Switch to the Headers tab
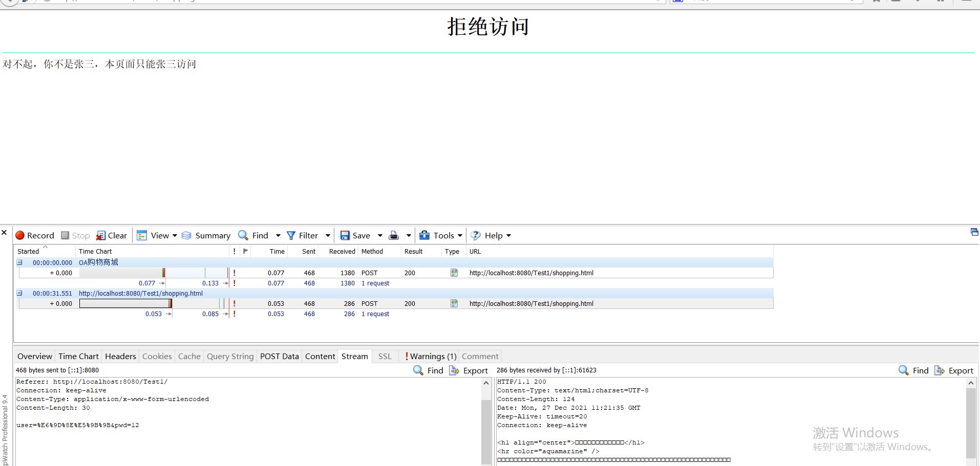The height and width of the screenshot is (466, 980). (120, 356)
